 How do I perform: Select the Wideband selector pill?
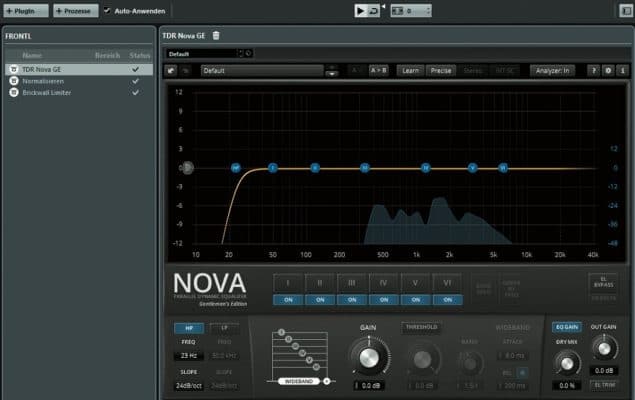[299, 381]
